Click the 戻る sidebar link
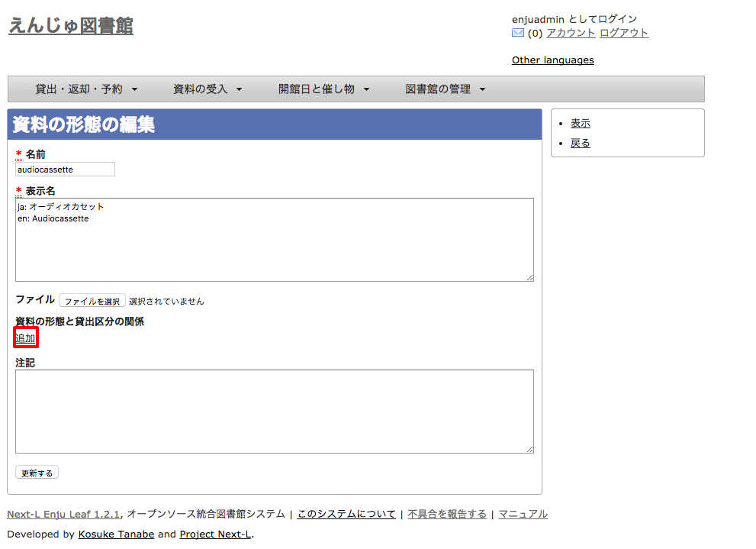The width and height of the screenshot is (756, 549). click(x=580, y=144)
